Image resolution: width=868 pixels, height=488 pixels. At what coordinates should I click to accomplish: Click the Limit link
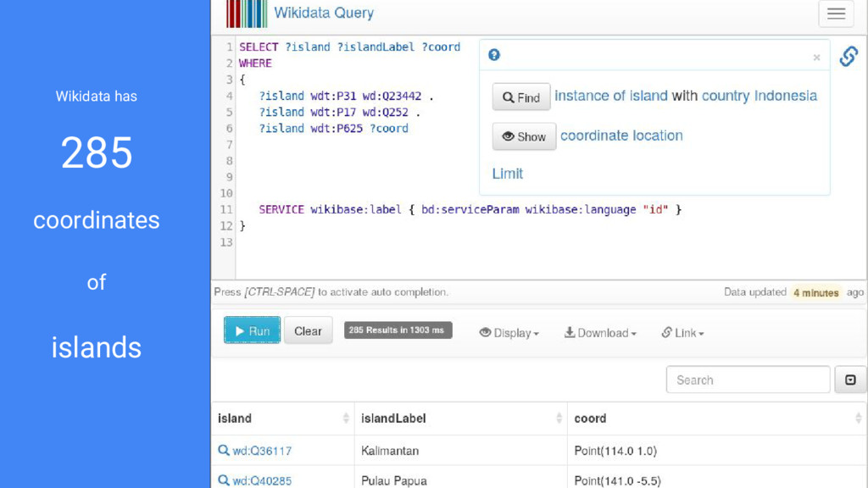coord(507,174)
